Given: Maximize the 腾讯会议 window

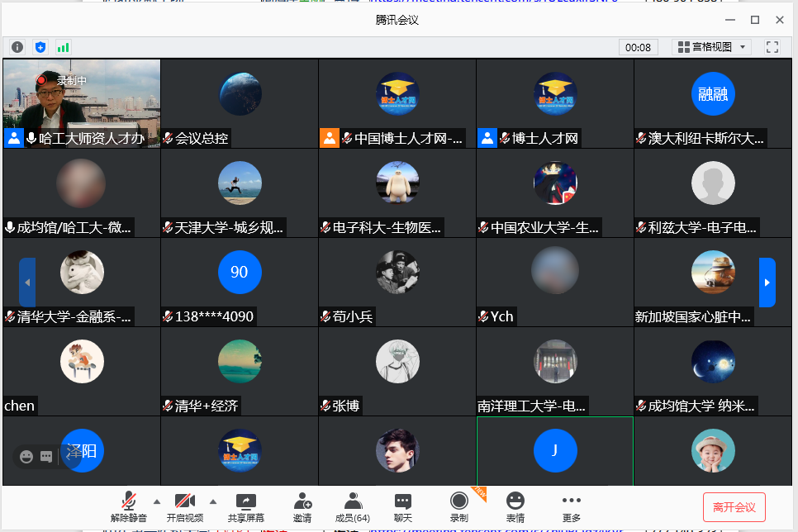Looking at the screenshot, I should [x=755, y=20].
